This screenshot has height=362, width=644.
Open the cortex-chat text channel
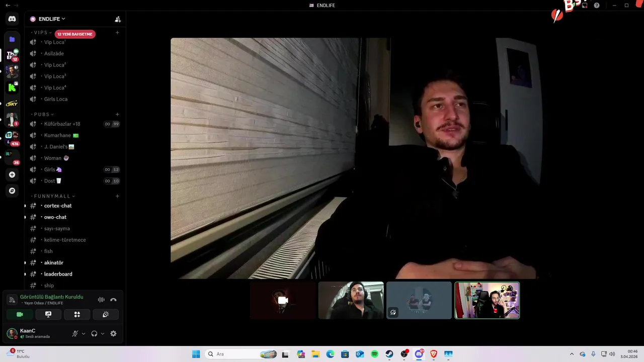point(74,206)
